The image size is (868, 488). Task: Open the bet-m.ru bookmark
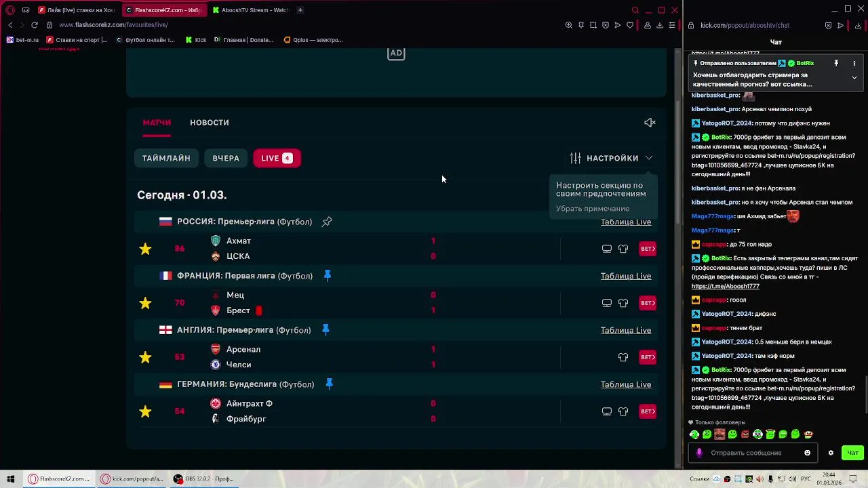22,40
